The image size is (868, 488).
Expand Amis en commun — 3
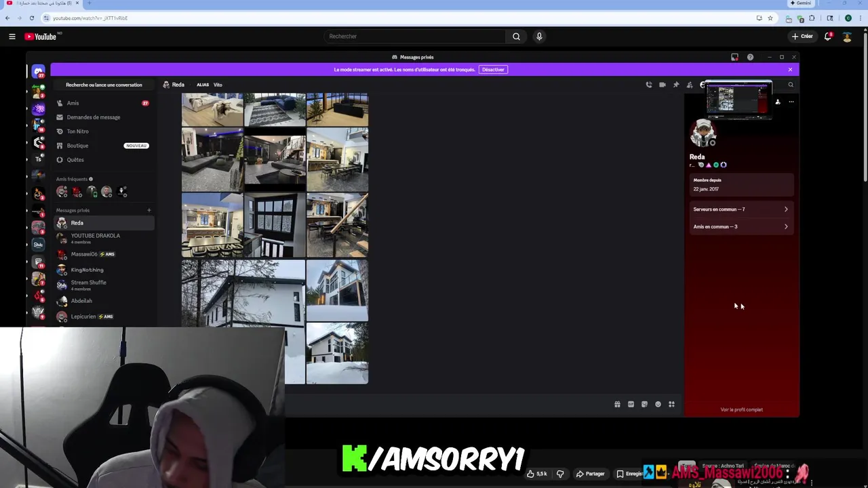tap(741, 227)
